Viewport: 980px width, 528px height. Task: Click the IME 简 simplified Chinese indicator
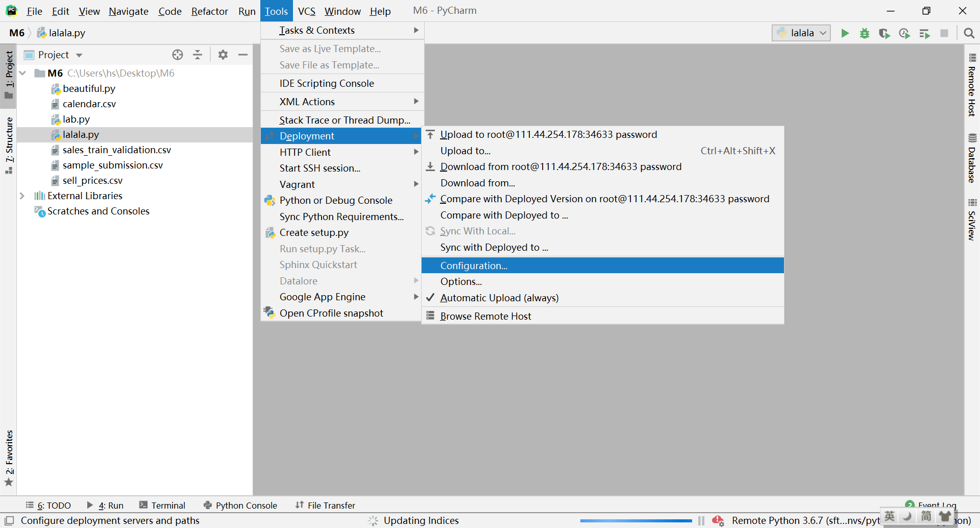(926, 516)
